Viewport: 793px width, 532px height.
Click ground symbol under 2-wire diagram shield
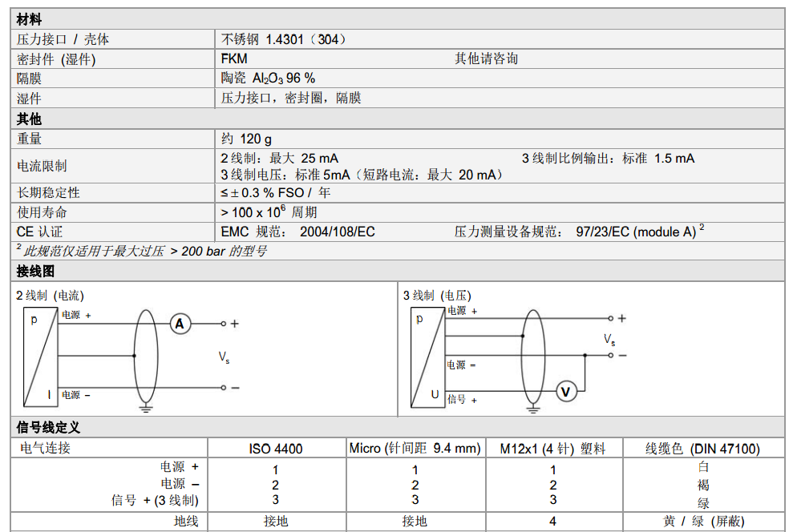point(146,409)
